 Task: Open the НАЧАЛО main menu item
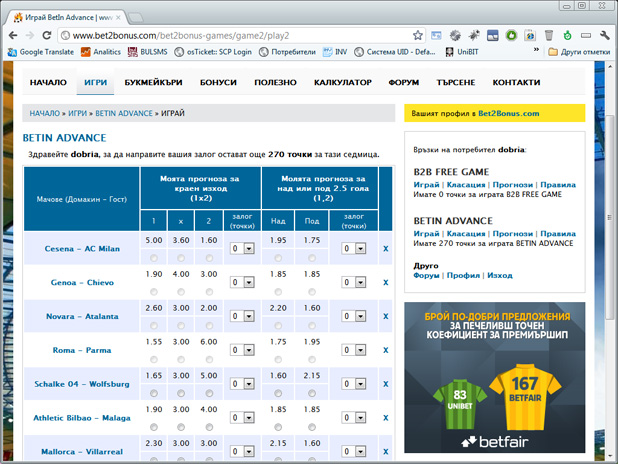click(48, 82)
